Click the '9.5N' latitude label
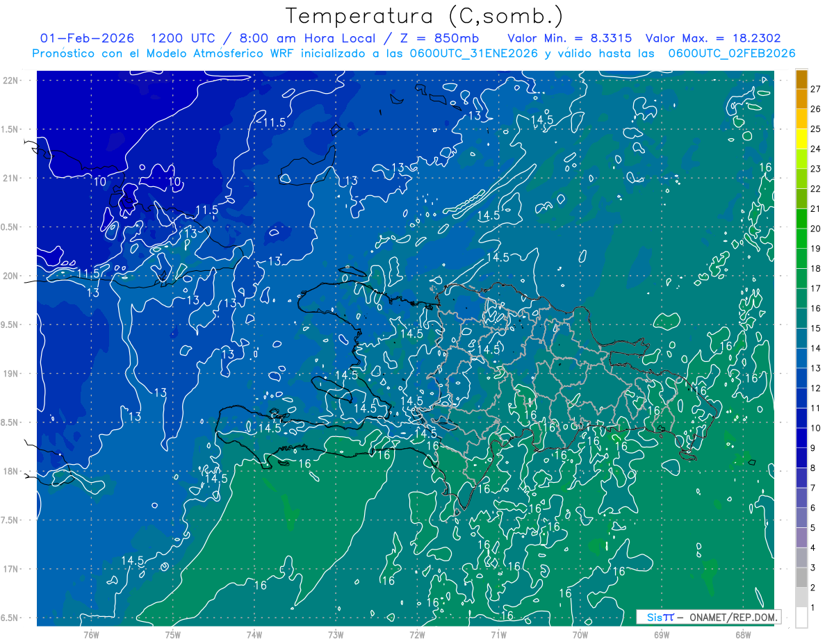Image resolution: width=834 pixels, height=644 pixels. [10, 324]
